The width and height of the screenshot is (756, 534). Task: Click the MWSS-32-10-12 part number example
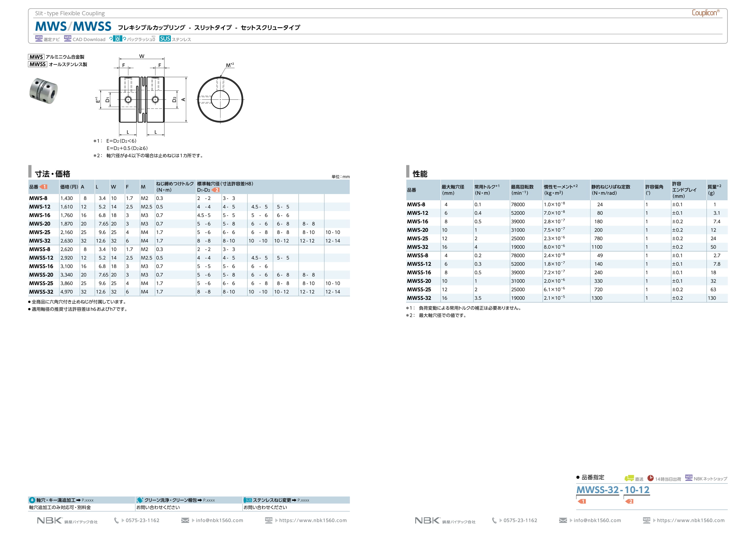pos(613,490)
